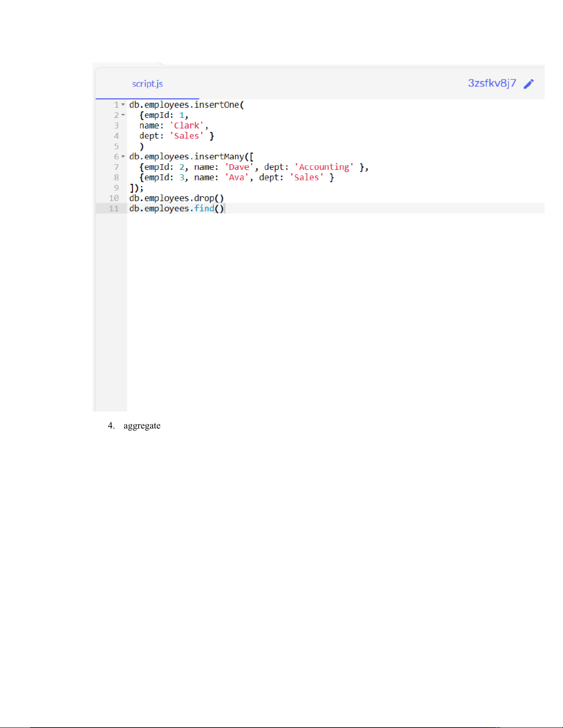Screen dimensions: 563x728
Task: Click line number 11 in the gutter
Action: click(114, 209)
